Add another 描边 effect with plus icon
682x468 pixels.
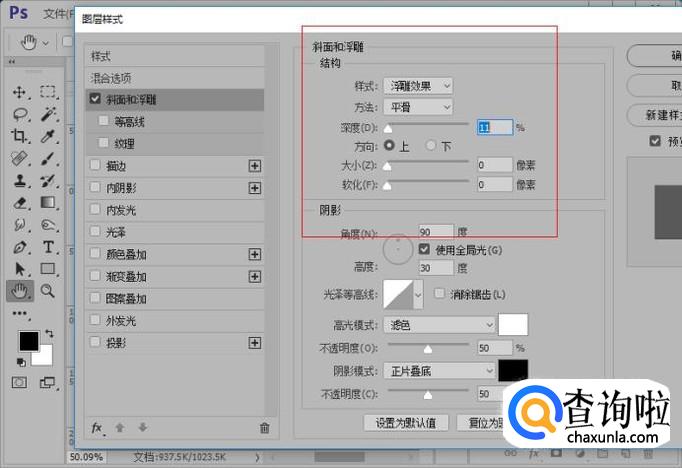255,166
